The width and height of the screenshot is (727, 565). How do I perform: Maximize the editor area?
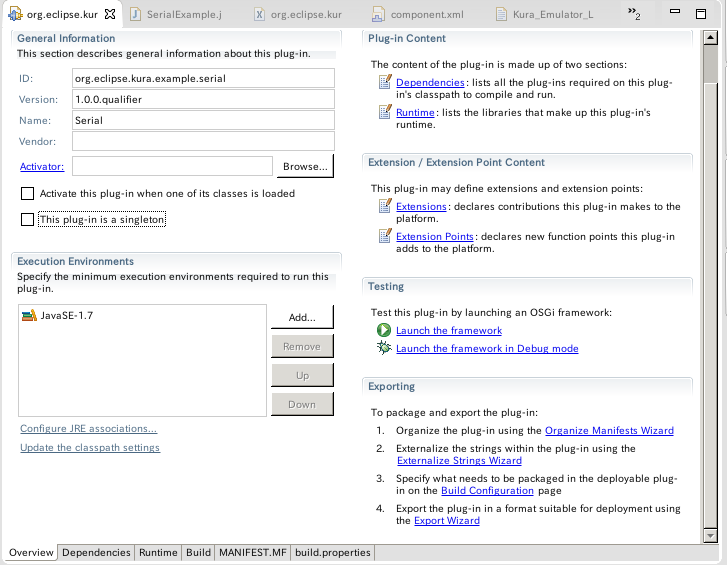click(701, 14)
